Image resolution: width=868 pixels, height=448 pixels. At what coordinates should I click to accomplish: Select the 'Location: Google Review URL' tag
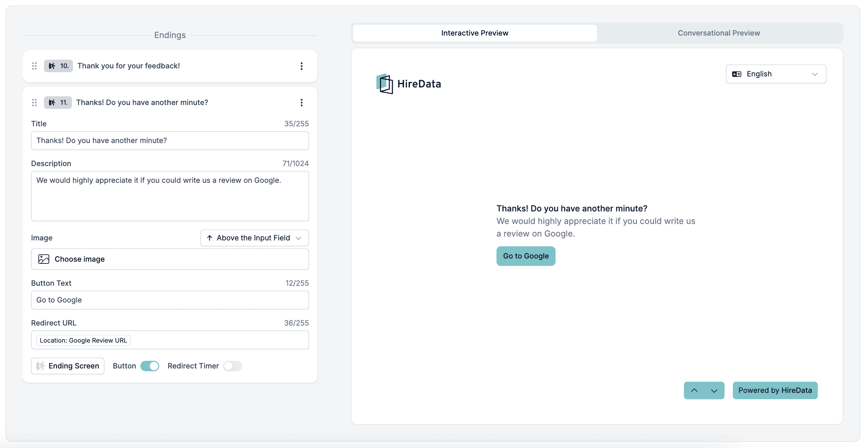(83, 340)
